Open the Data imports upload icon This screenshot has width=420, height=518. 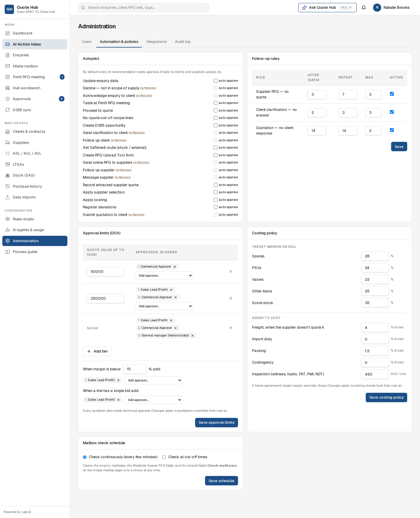8,197
